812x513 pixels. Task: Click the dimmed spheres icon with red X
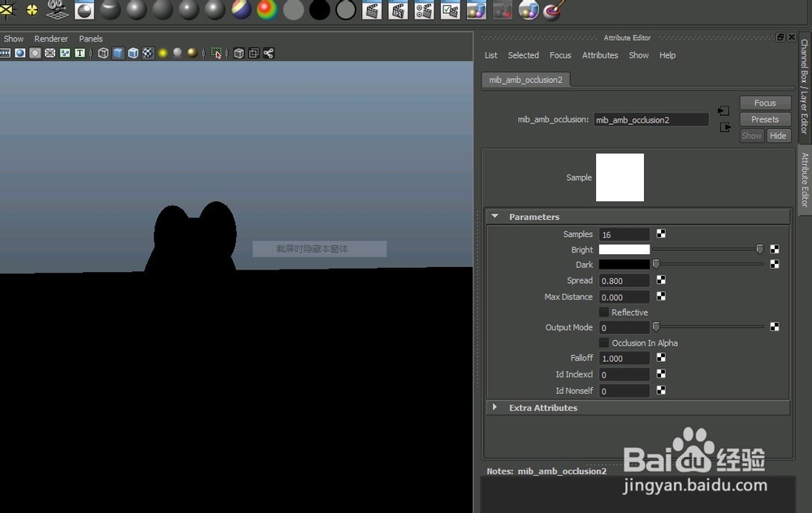click(x=503, y=10)
